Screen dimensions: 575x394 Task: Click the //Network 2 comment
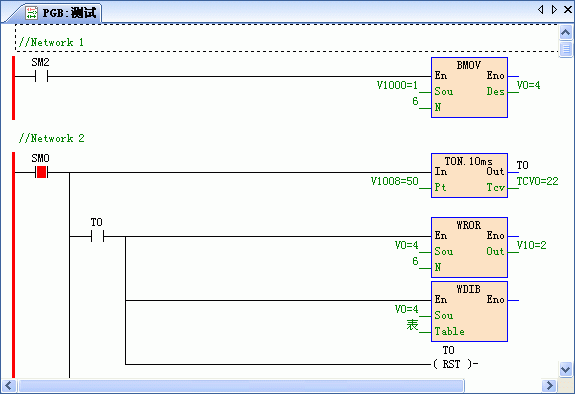pos(51,139)
